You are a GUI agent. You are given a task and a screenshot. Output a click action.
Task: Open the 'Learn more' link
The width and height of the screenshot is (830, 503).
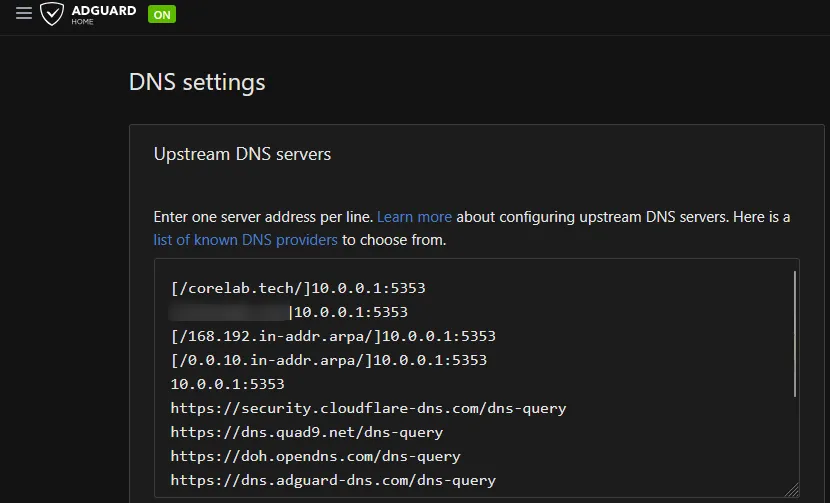click(414, 217)
